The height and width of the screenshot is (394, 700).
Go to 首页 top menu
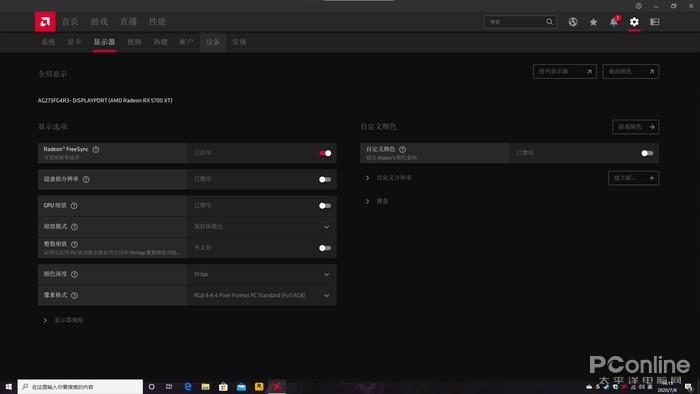70,21
